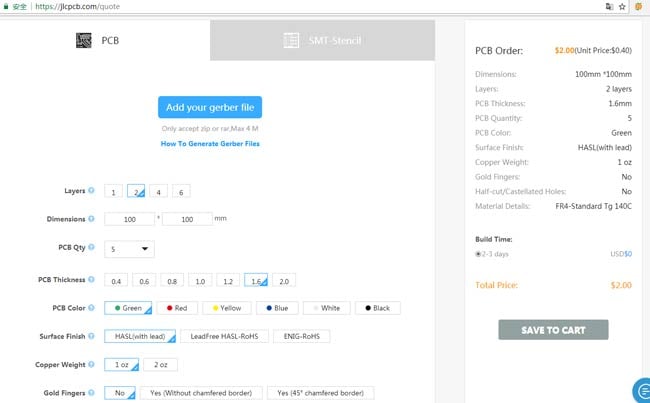Open How To Generate Gerber Files link
Image resolution: width=650 pixels, height=403 pixels.
click(210, 144)
